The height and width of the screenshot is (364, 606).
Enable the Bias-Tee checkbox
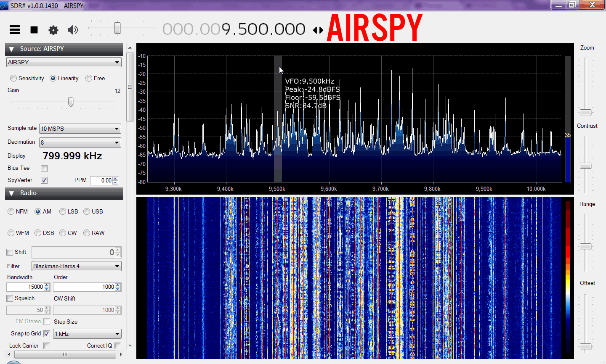click(x=44, y=169)
